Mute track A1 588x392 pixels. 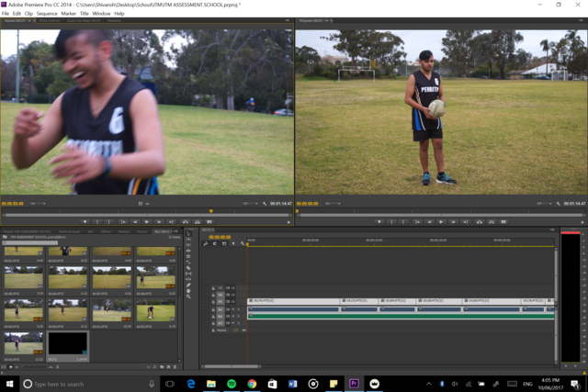[x=232, y=309]
